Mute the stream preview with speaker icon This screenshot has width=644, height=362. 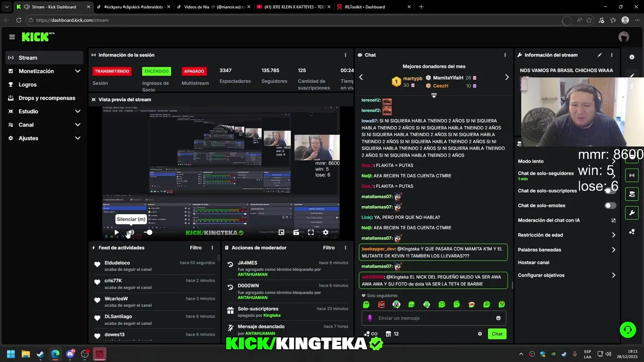[x=130, y=232]
